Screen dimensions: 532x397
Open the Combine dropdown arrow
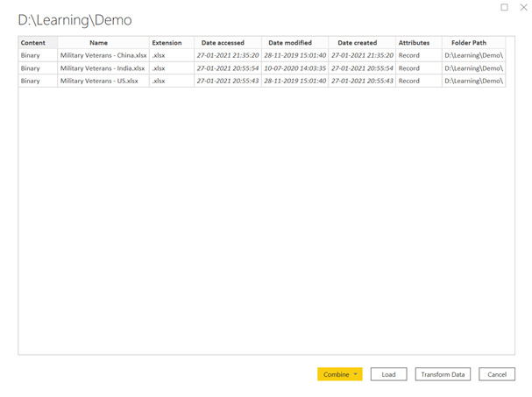356,374
